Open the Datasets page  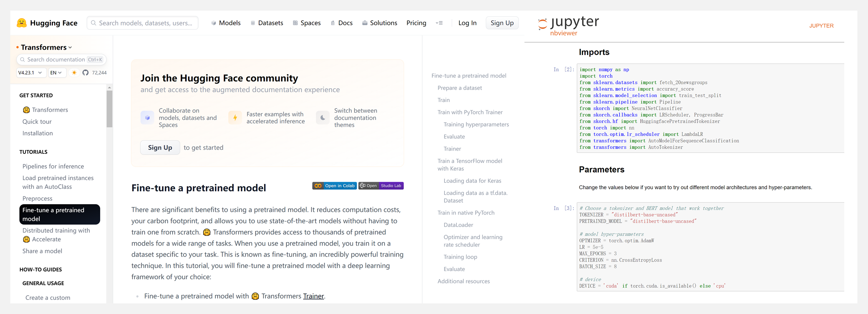[x=267, y=23]
